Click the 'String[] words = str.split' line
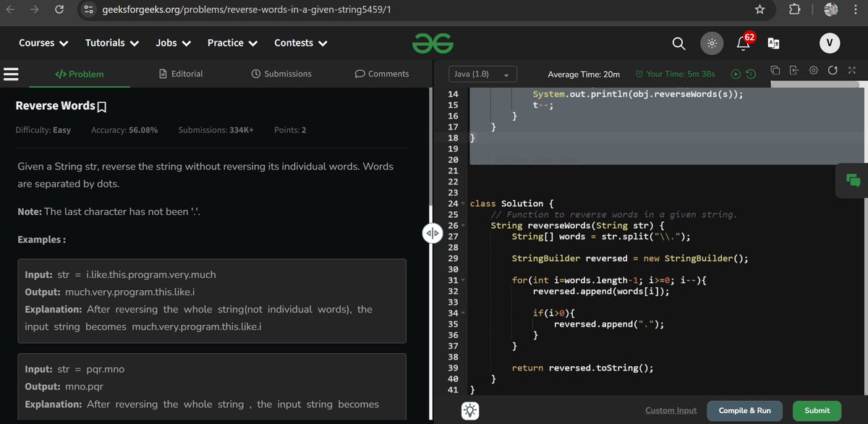This screenshot has width=868, height=424. pyautogui.click(x=601, y=237)
